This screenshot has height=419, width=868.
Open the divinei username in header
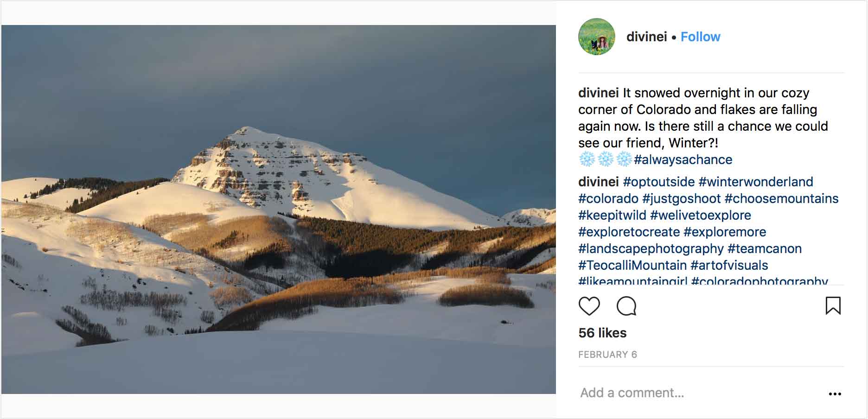(x=646, y=37)
